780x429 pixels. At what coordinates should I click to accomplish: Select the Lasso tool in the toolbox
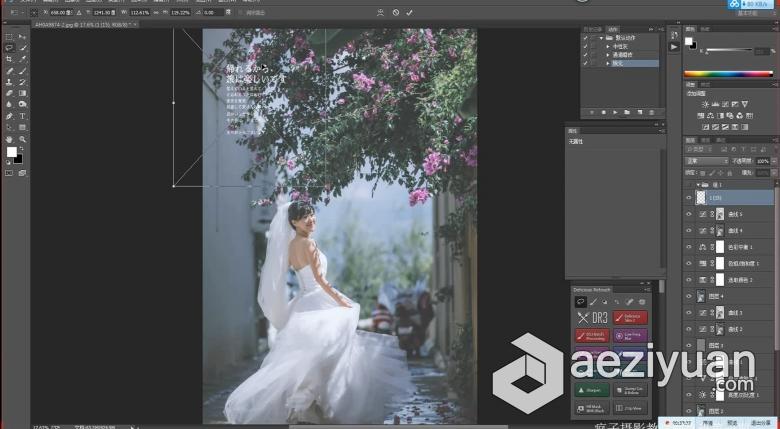[10, 47]
